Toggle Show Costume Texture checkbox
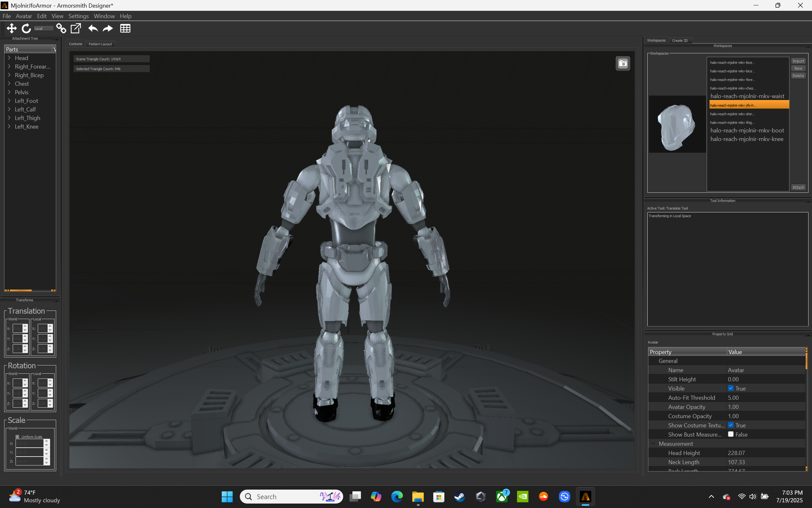Screen dimensions: 812x508 click(x=731, y=425)
